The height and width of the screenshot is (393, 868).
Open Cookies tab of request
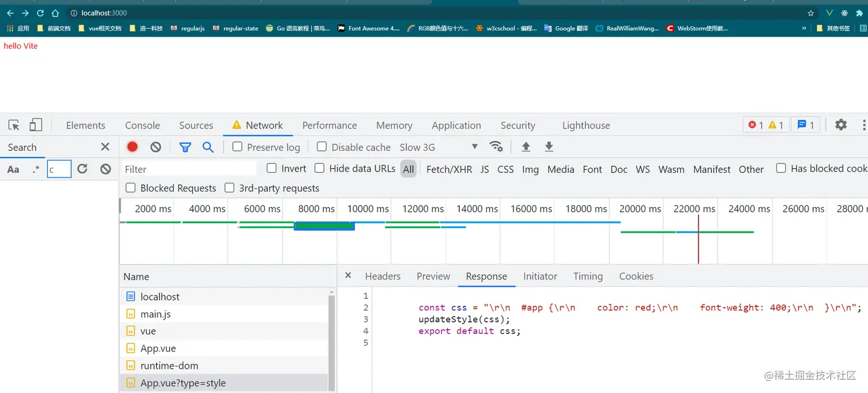click(x=636, y=276)
